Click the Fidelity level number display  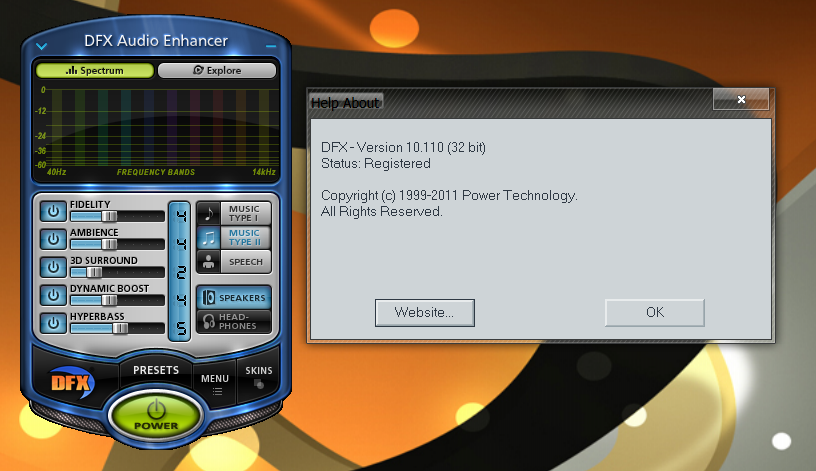181,215
